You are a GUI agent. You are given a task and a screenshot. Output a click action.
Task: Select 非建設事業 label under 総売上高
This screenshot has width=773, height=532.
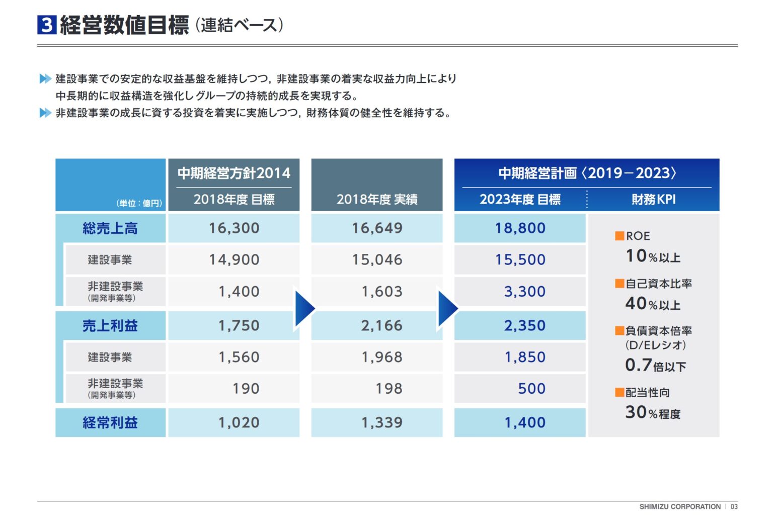[115, 287]
